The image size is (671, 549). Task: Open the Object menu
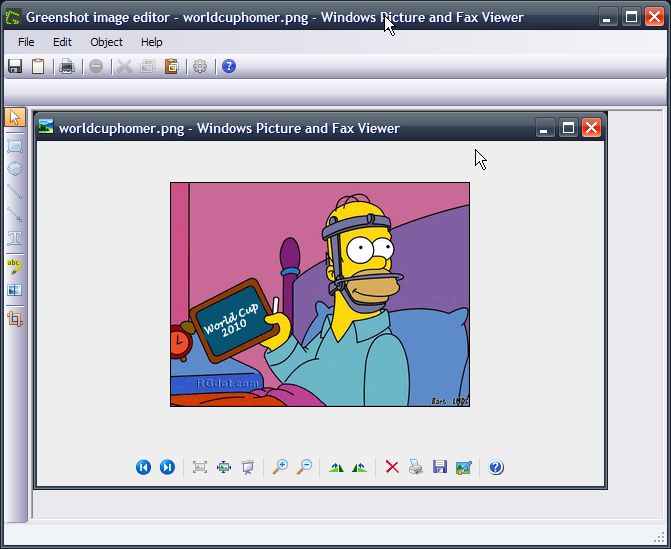pos(106,42)
